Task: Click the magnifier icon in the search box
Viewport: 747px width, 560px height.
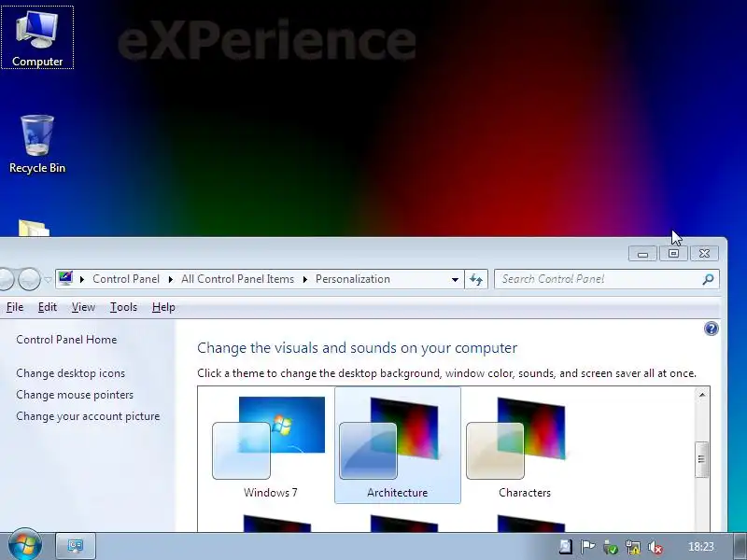Action: pos(708,279)
